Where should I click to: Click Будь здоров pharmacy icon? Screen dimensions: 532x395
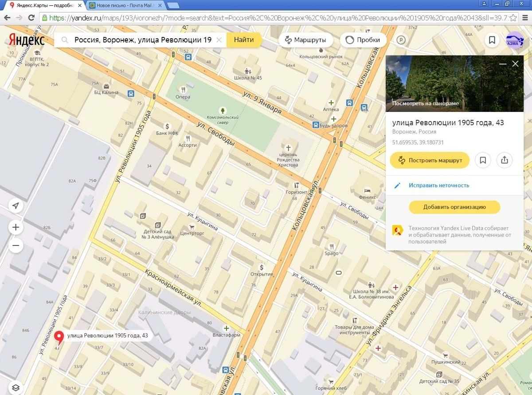[x=333, y=118]
